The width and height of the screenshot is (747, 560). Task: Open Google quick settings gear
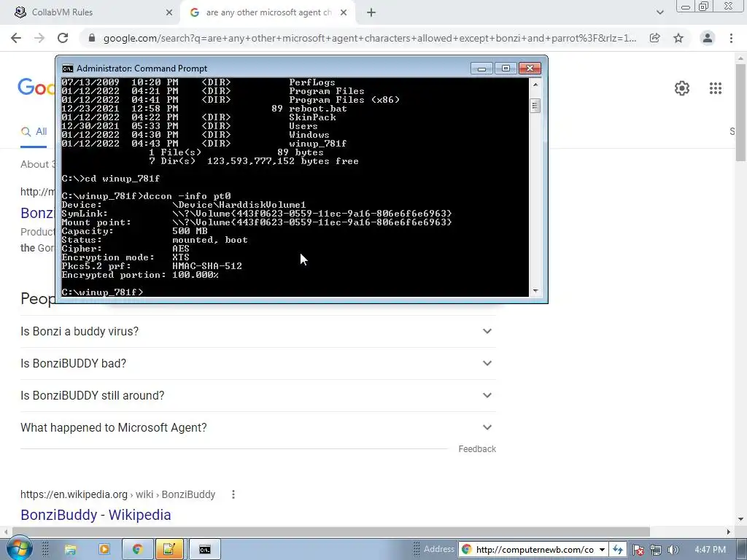(x=682, y=88)
